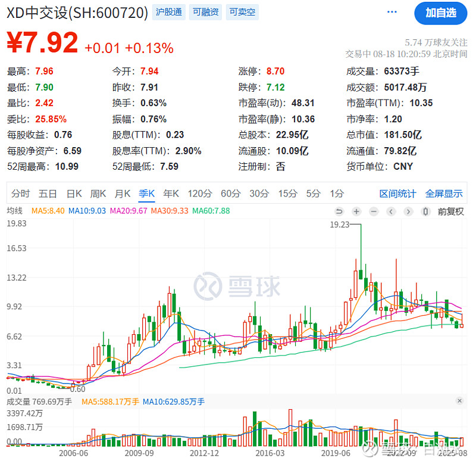Click the MA20:9.67 indicator
Screen dimensions: 476x464
pyautogui.click(x=129, y=211)
